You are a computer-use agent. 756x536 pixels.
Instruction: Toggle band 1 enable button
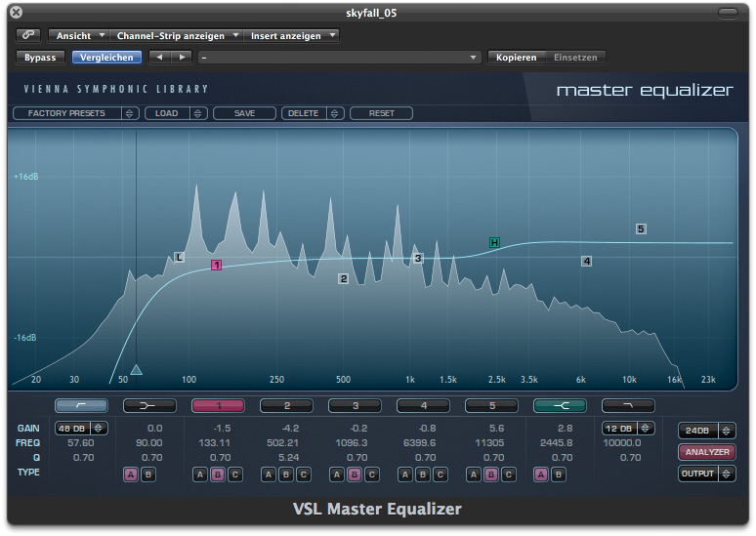pos(219,406)
